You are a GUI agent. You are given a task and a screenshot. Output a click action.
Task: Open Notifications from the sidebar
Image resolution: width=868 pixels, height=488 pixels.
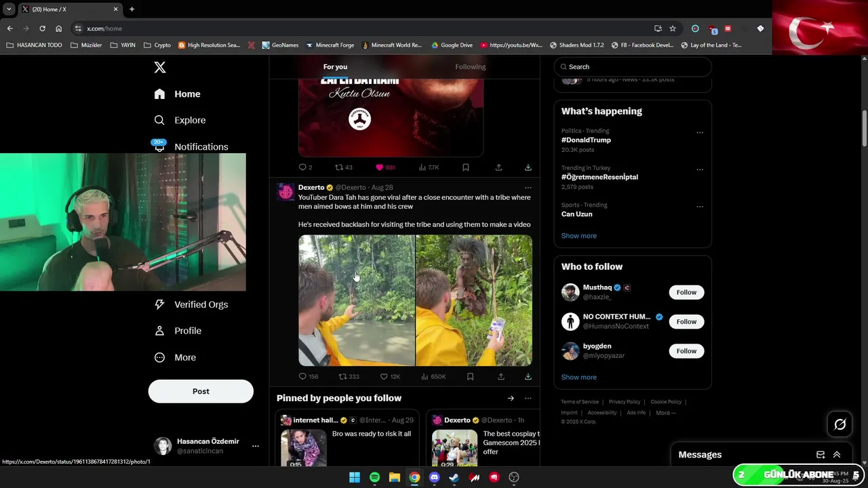coord(191,146)
